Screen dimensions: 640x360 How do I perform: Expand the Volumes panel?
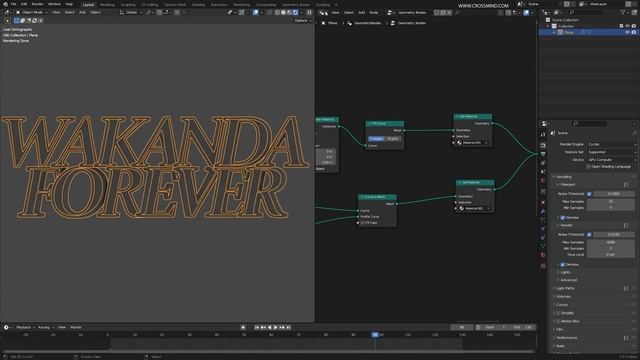(x=563, y=297)
